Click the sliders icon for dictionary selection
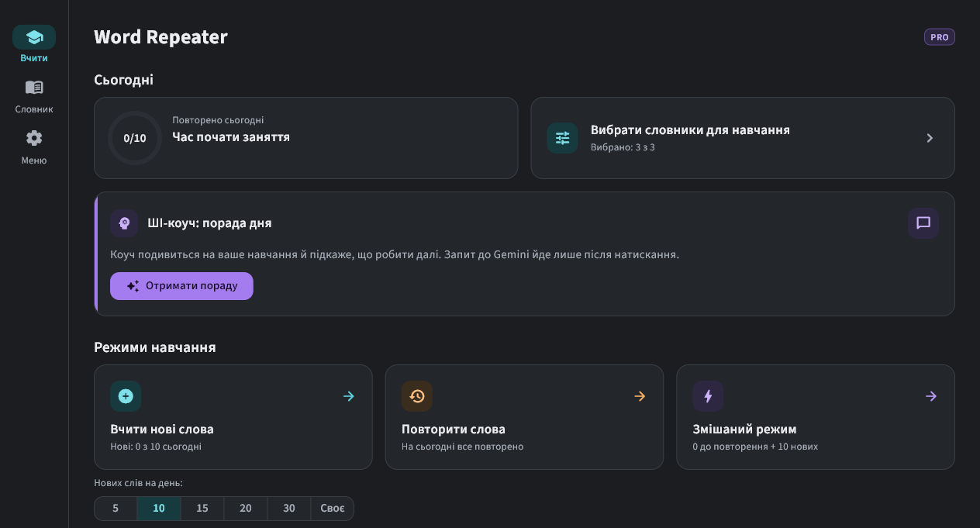The image size is (980, 528). [x=562, y=138]
